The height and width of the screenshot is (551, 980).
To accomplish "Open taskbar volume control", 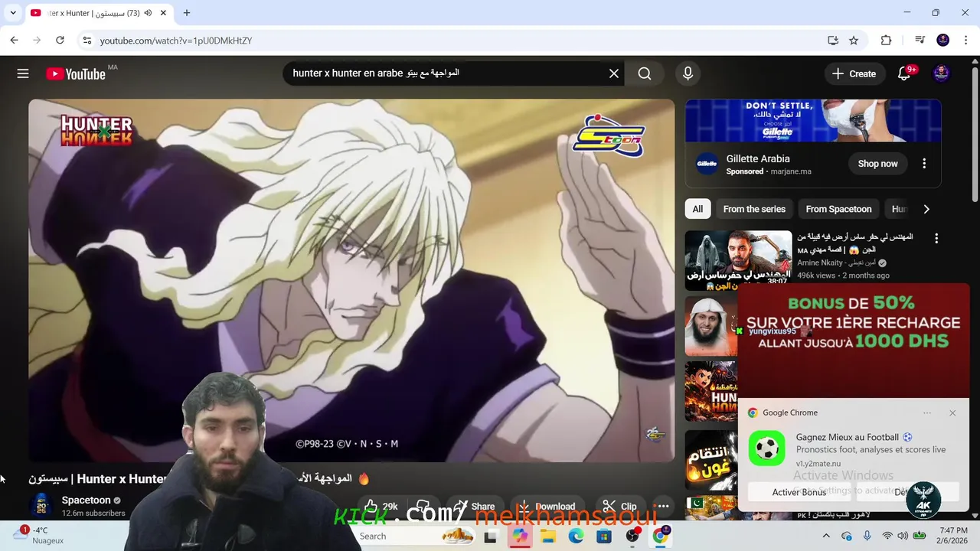I will [903, 536].
